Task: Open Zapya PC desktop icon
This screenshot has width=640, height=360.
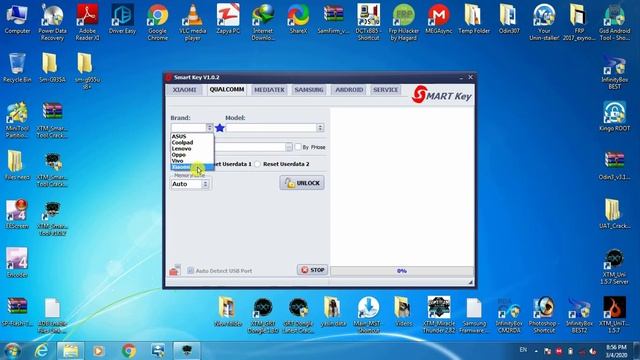Action: pos(228,19)
